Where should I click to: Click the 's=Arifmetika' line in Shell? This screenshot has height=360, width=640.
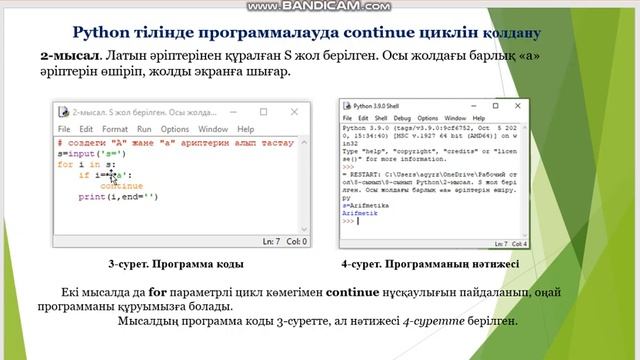click(366, 206)
